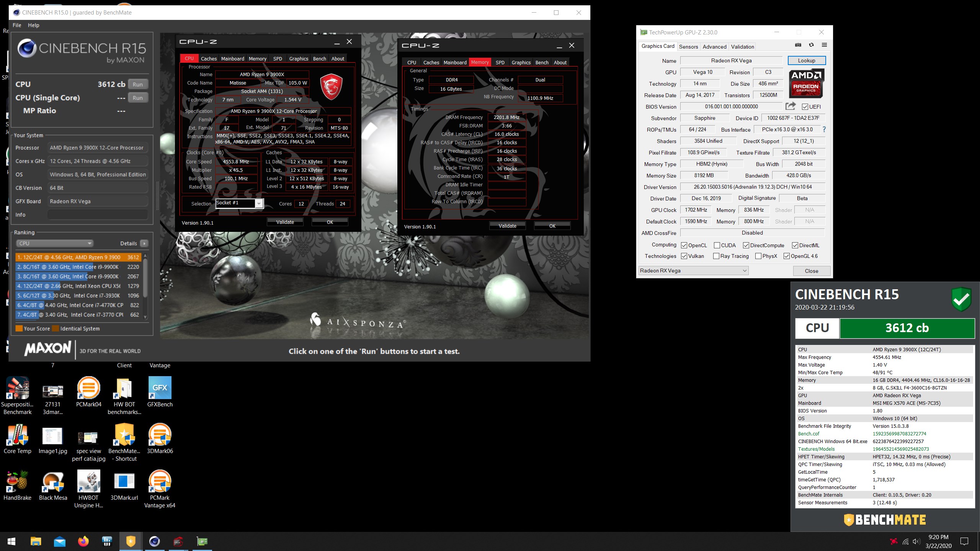Switch to SPD tab in right CPU-Z window
The image size is (980, 551).
click(500, 62)
